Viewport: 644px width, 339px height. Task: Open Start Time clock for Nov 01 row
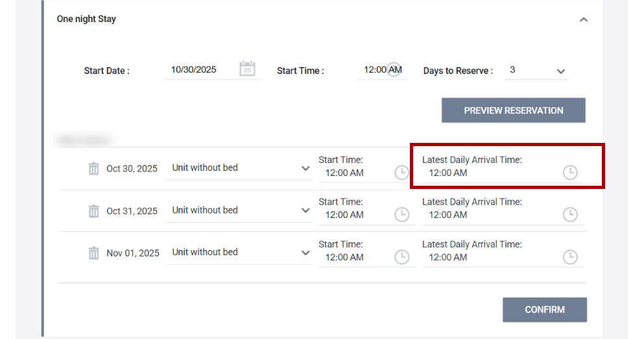click(402, 257)
